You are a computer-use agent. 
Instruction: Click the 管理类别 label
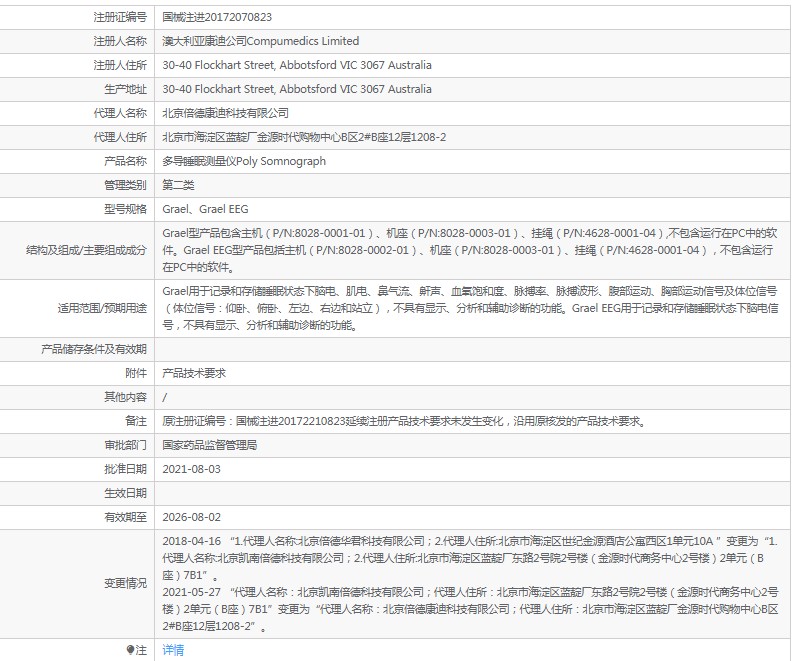coord(125,185)
